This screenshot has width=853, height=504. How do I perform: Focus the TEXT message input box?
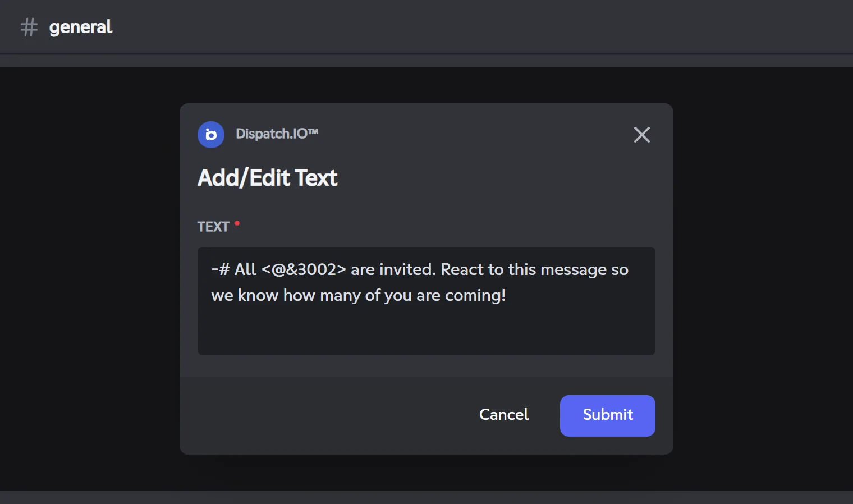coord(427,301)
